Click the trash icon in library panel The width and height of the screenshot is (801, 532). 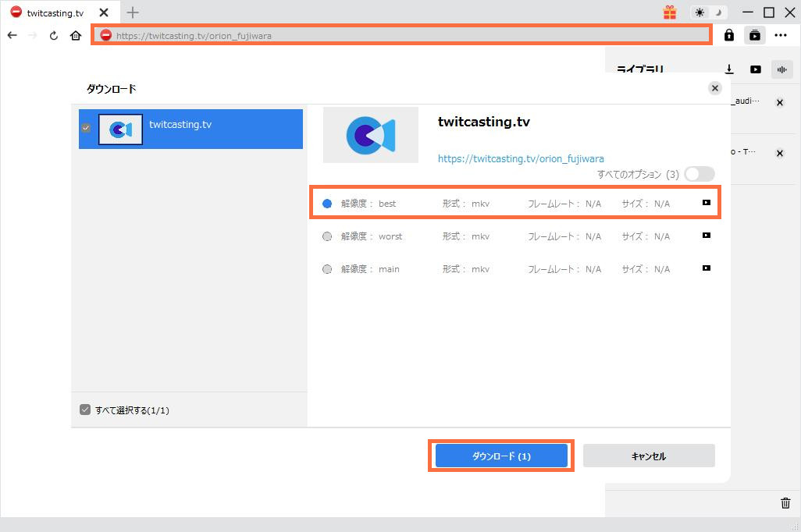[x=785, y=503]
